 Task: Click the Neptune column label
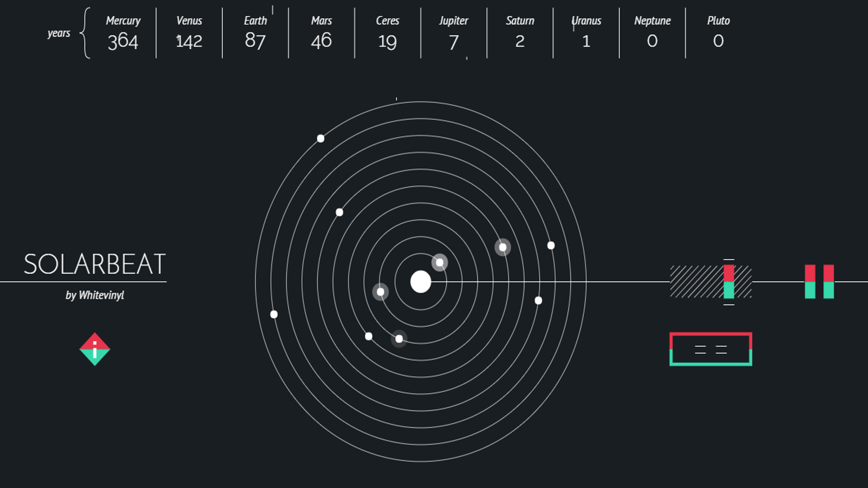coord(652,21)
